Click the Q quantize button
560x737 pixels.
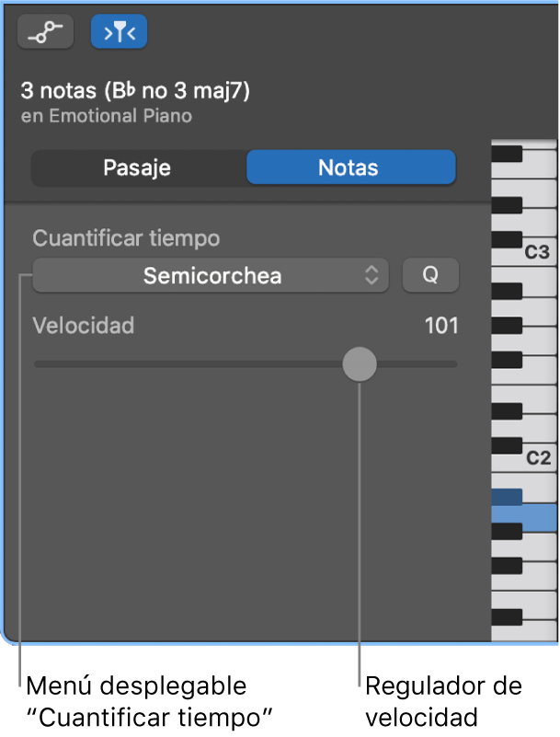[x=430, y=275]
